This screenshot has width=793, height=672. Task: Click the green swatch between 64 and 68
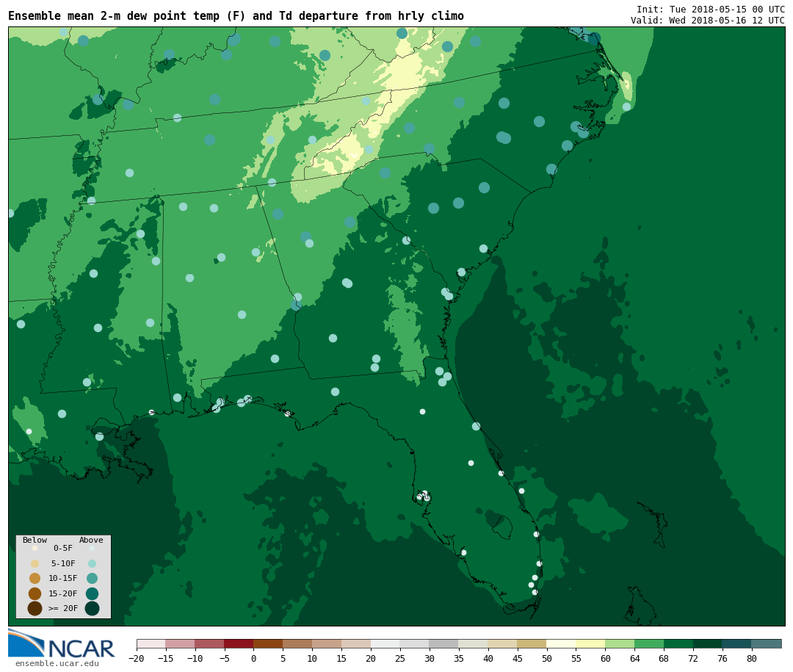click(x=649, y=644)
